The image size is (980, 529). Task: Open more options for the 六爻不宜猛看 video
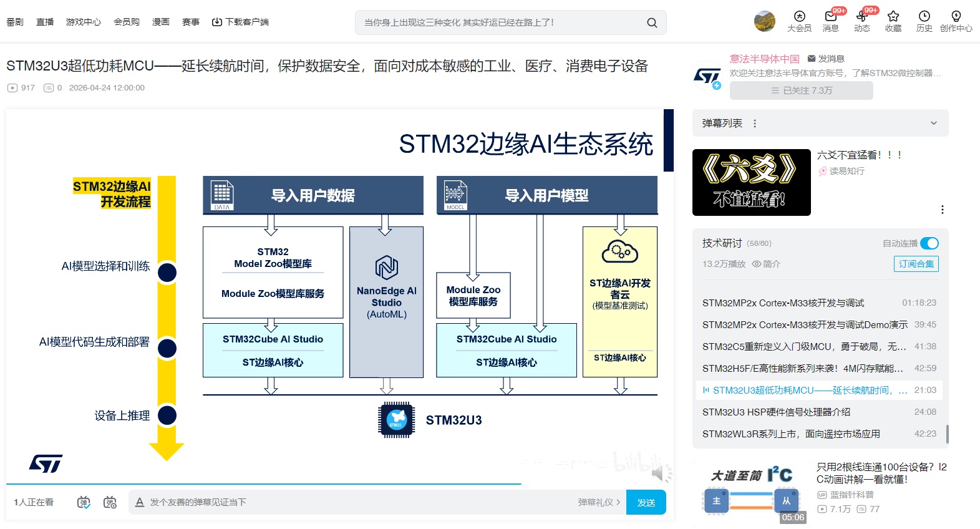943,210
